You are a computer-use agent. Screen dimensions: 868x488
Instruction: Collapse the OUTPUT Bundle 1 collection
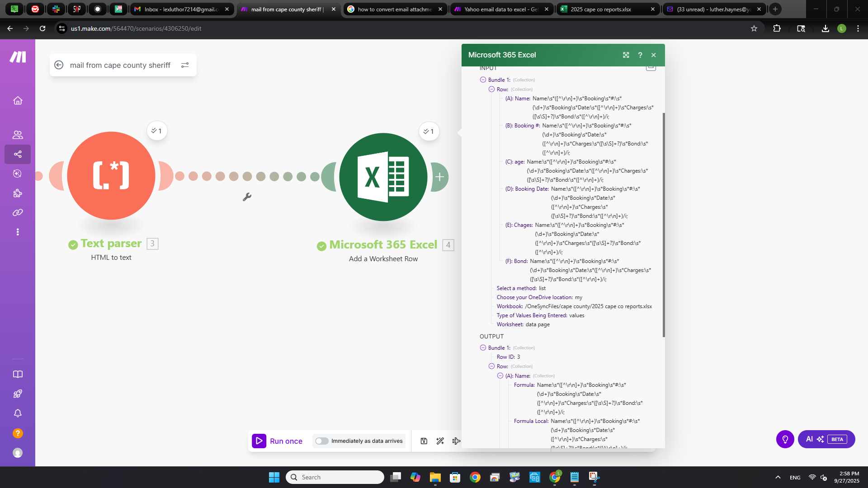(x=483, y=348)
